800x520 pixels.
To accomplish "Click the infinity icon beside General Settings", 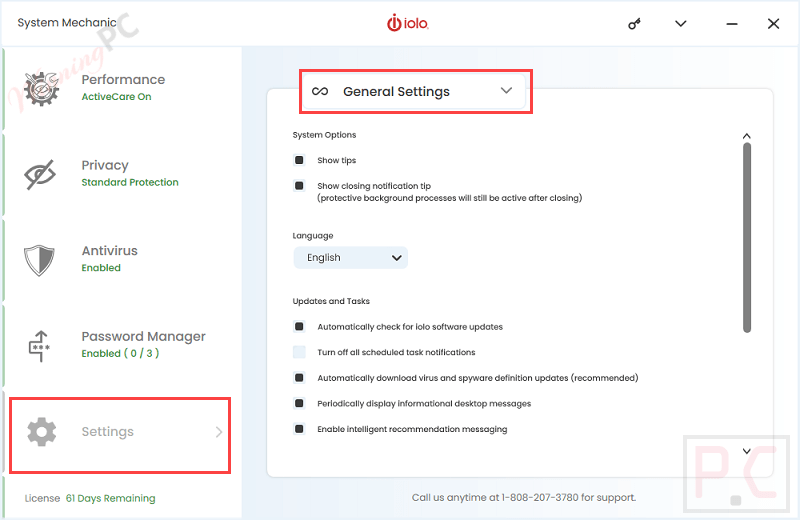I will (x=320, y=91).
